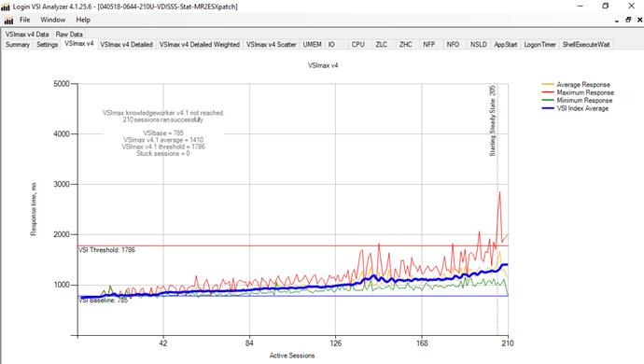This screenshot has width=644, height=364.
Task: Click the Stuck sessions = 0 text
Action: [163, 153]
